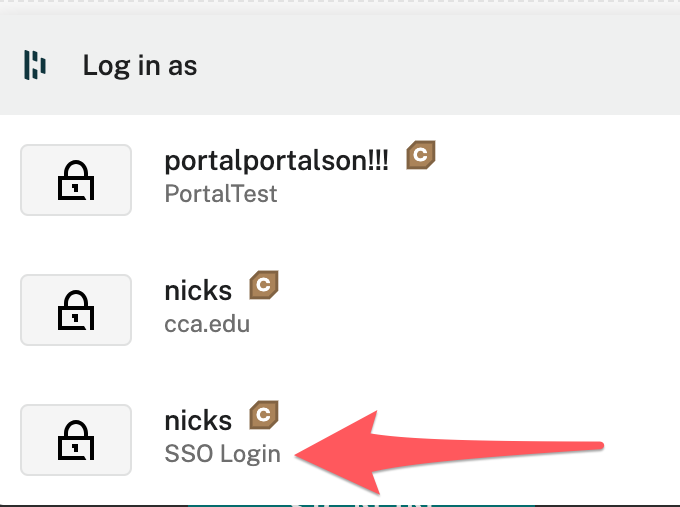This screenshot has height=507, width=680.
Task: Click the brown C badge for nicks SSO Login
Action: (x=264, y=416)
